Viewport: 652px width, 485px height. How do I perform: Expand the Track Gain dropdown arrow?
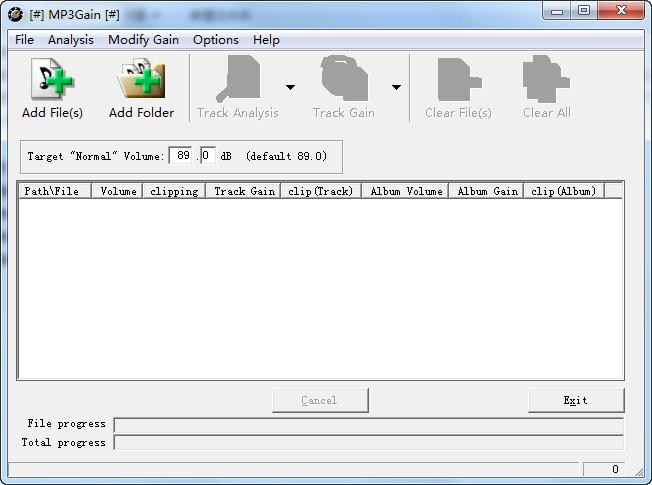[396, 88]
